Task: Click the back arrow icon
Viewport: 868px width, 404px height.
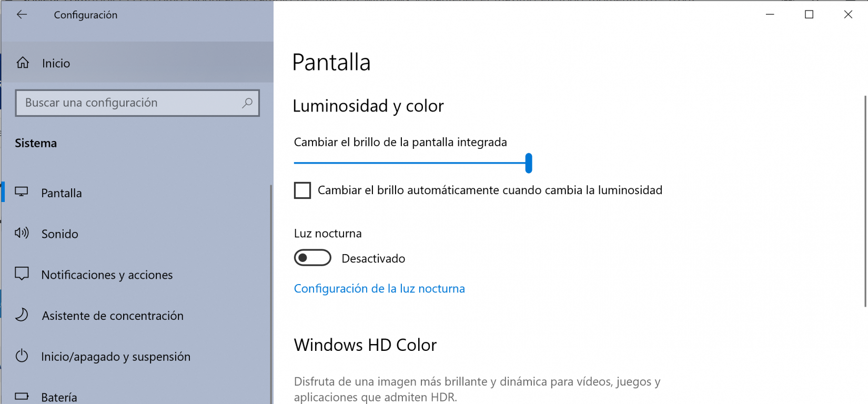Action: [x=22, y=15]
